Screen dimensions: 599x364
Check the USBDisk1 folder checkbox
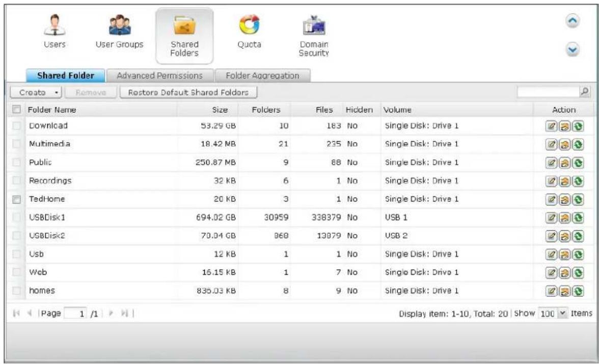coord(16,217)
